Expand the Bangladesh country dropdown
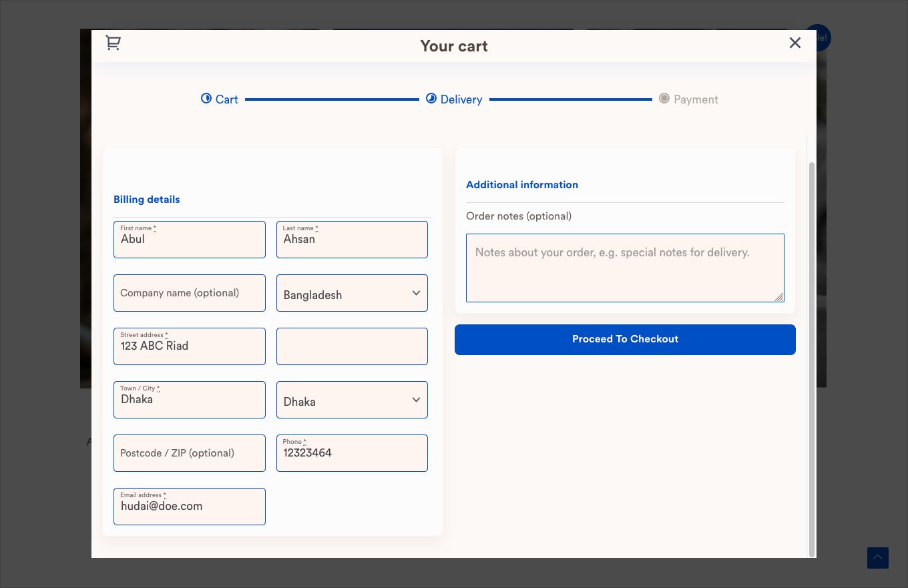908x588 pixels. coord(352,293)
